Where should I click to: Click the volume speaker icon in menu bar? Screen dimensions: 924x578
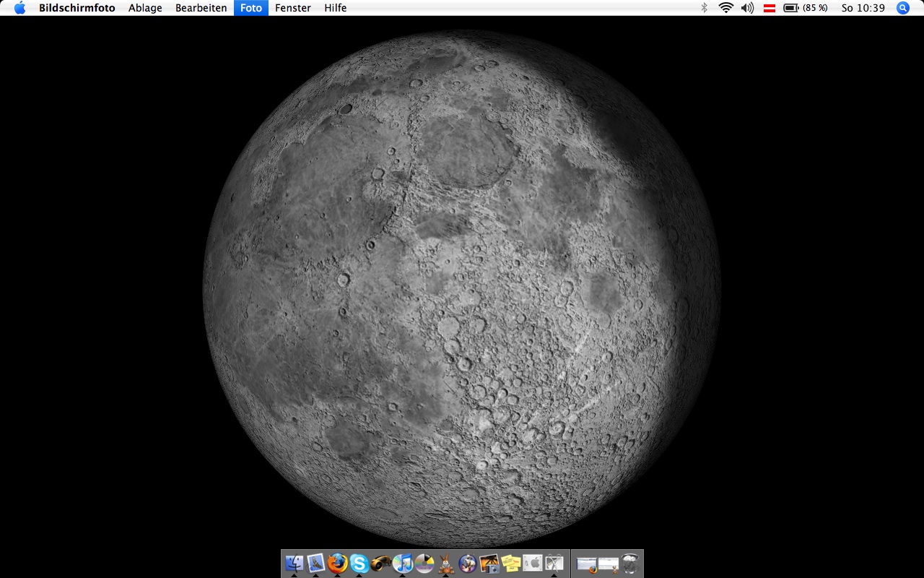[x=747, y=8]
